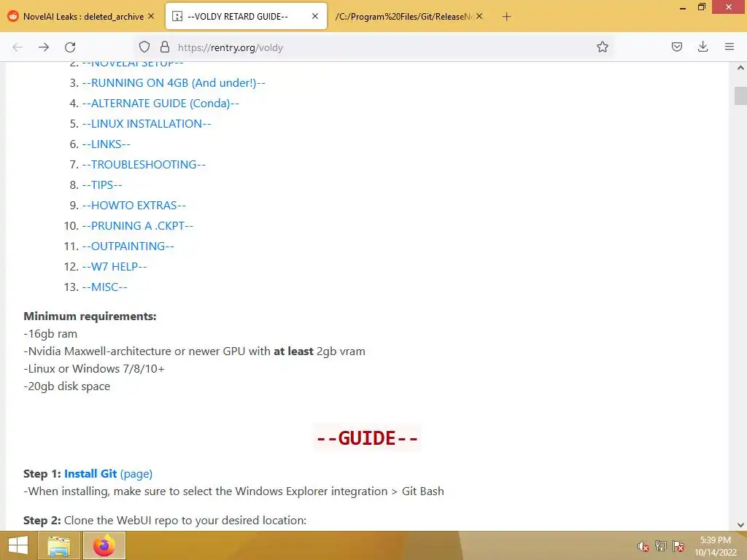Jump to the --TIPS-- section

pyautogui.click(x=102, y=185)
